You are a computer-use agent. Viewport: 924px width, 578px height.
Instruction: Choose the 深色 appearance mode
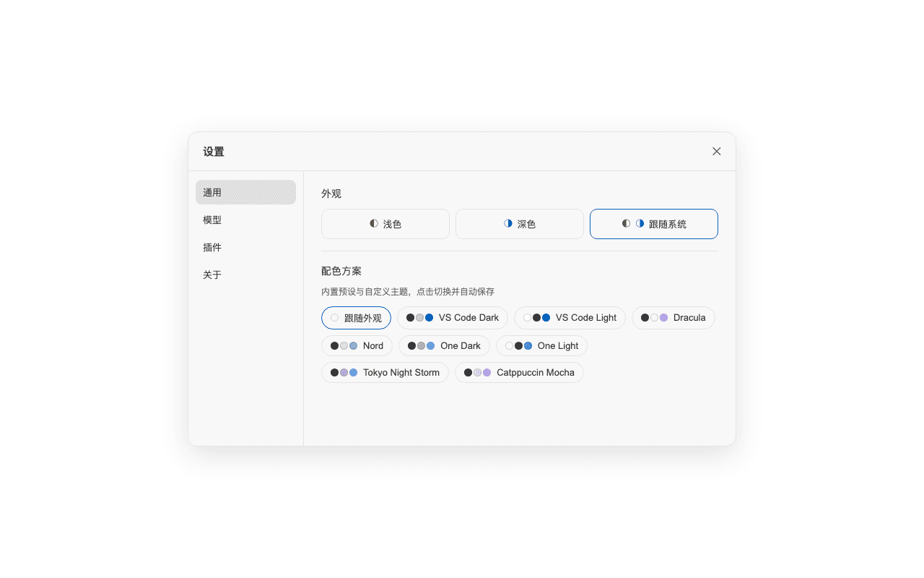click(520, 224)
